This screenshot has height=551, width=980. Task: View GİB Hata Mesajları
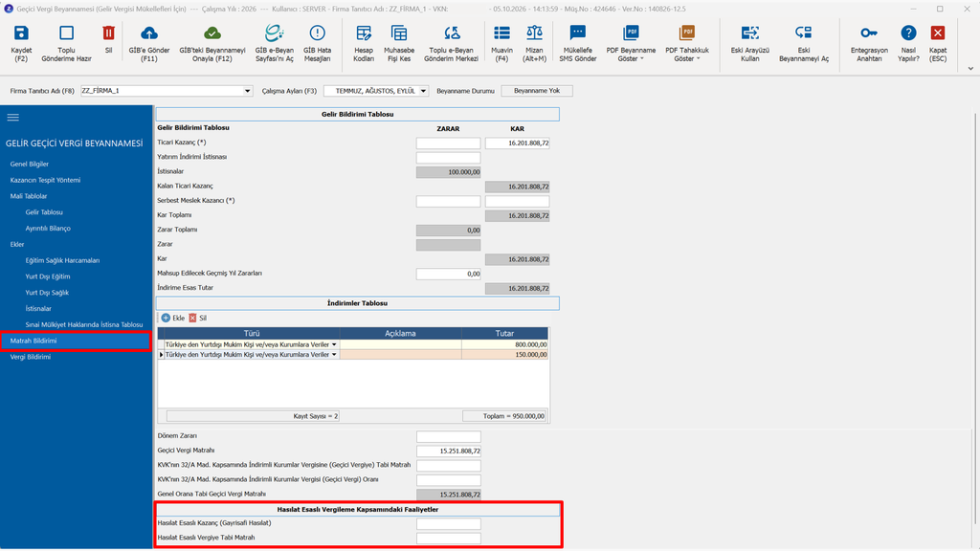[x=318, y=43]
